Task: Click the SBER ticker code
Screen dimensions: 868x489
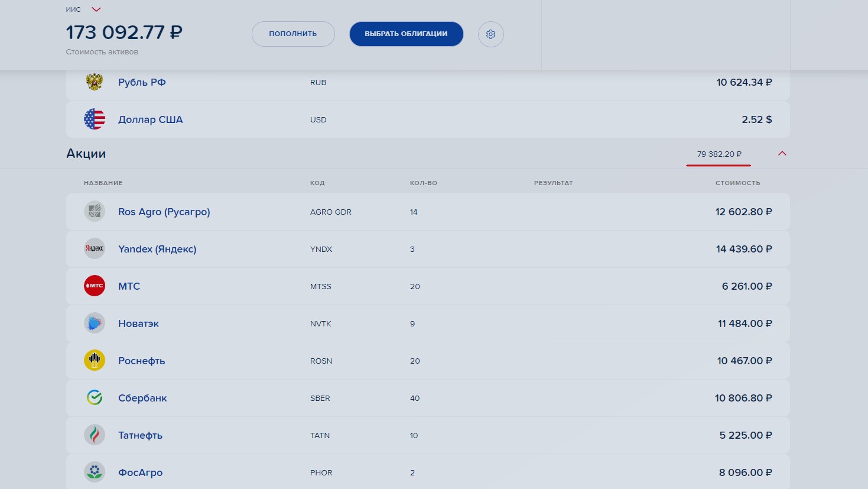Action: point(320,398)
